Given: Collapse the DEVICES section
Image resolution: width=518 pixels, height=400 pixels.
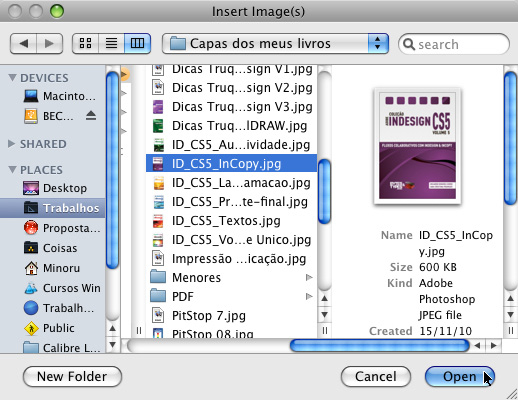Looking at the screenshot, I should pyautogui.click(x=12, y=78).
